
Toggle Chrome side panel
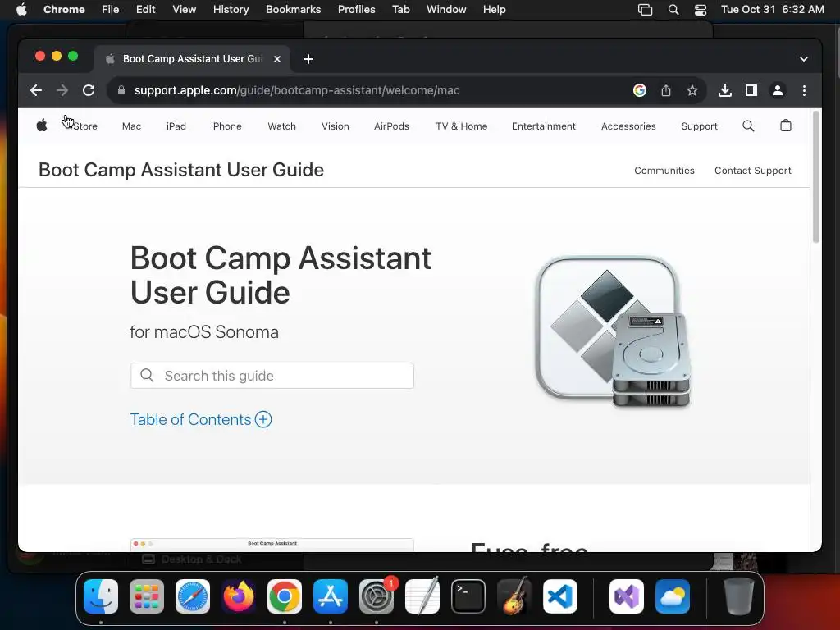click(751, 90)
